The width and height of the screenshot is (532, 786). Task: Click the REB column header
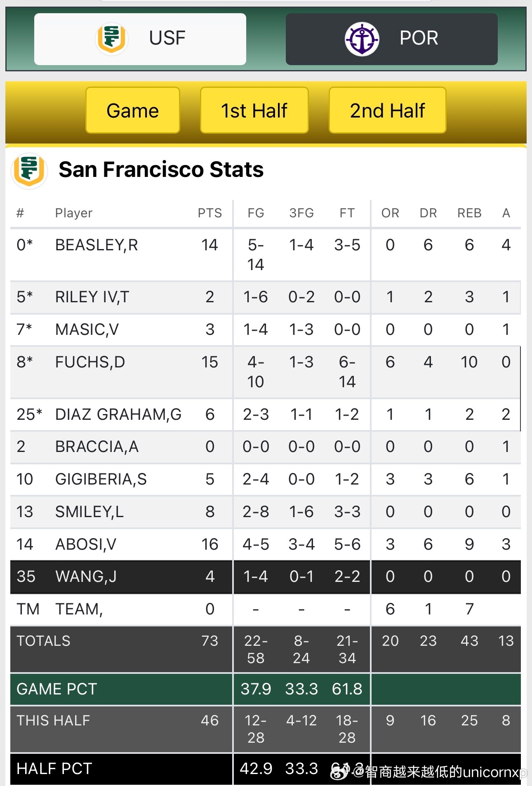click(469, 213)
